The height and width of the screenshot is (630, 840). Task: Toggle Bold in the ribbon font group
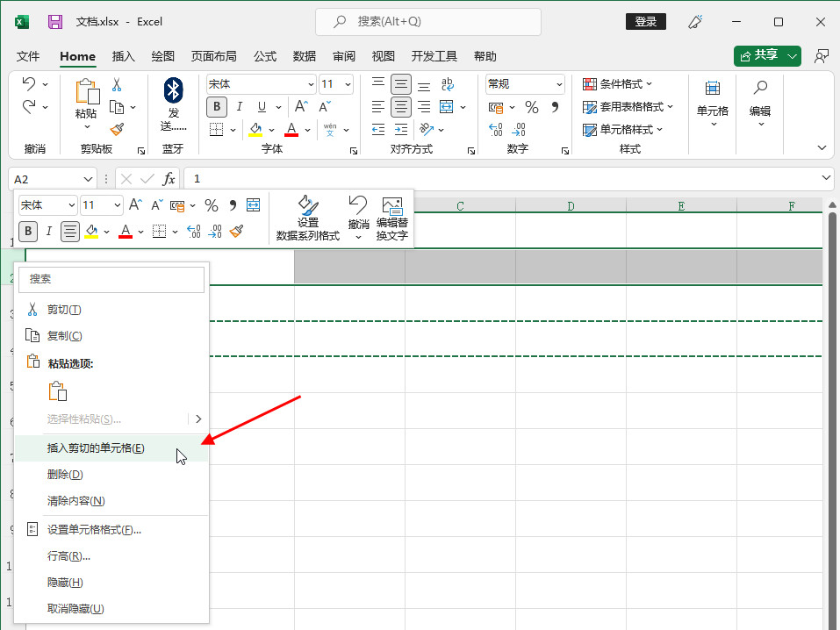[217, 106]
